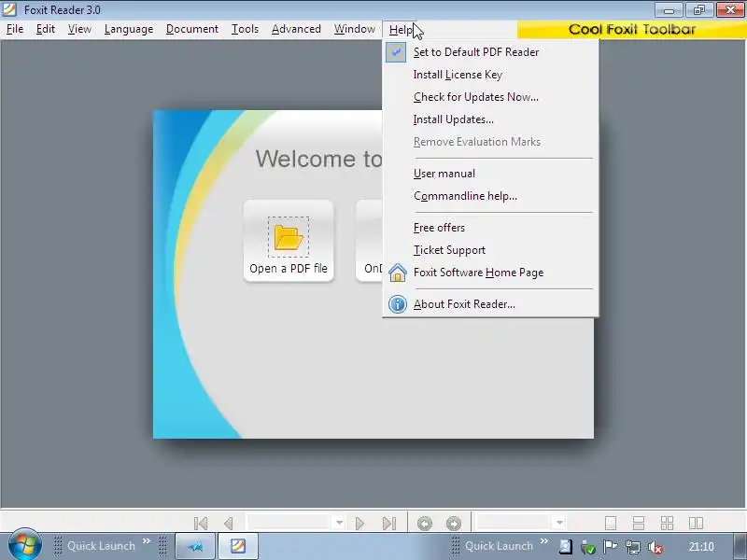Jump to last page button in bottom toolbar

pyautogui.click(x=388, y=524)
